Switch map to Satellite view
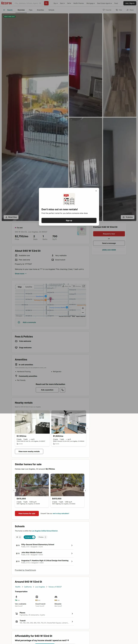The height and width of the screenshot is (644, 138). [x=29, y=287]
